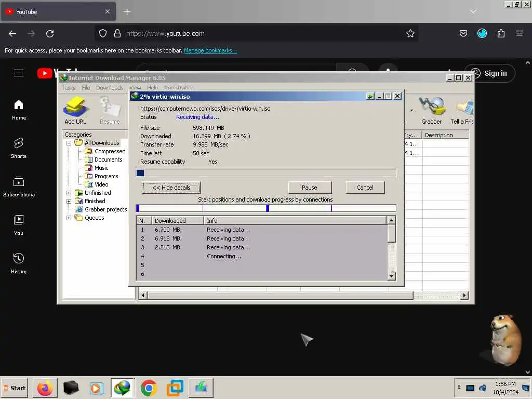Click the Add URL toolbar icon in IDM
Viewport: 532px width, 399px height.
tap(75, 110)
